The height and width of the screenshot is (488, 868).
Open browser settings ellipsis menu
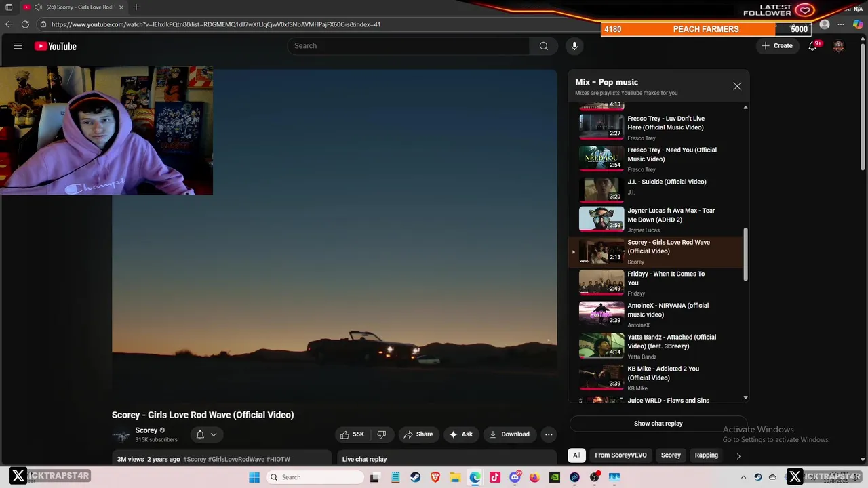click(x=841, y=24)
